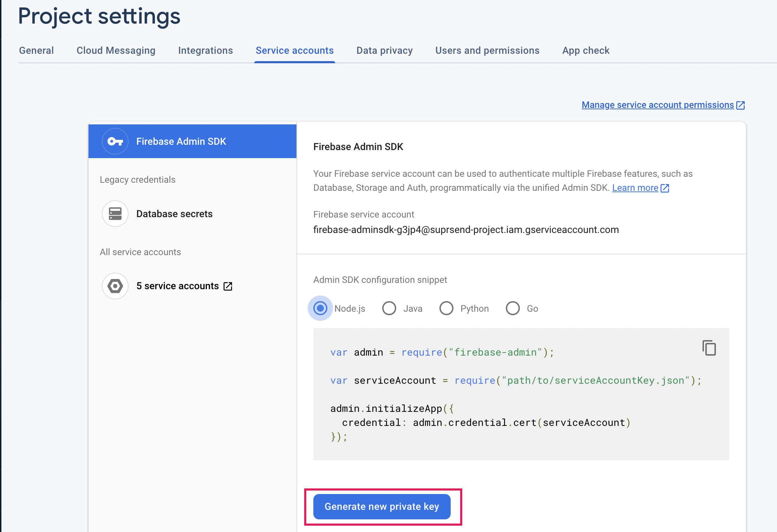
Task: Click the Legacy credentials heading
Action: coord(138,180)
